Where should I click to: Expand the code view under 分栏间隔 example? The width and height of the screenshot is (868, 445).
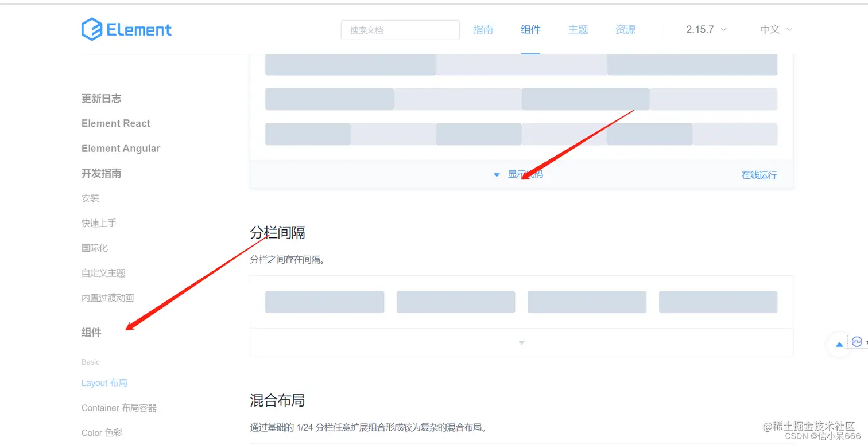[521, 342]
